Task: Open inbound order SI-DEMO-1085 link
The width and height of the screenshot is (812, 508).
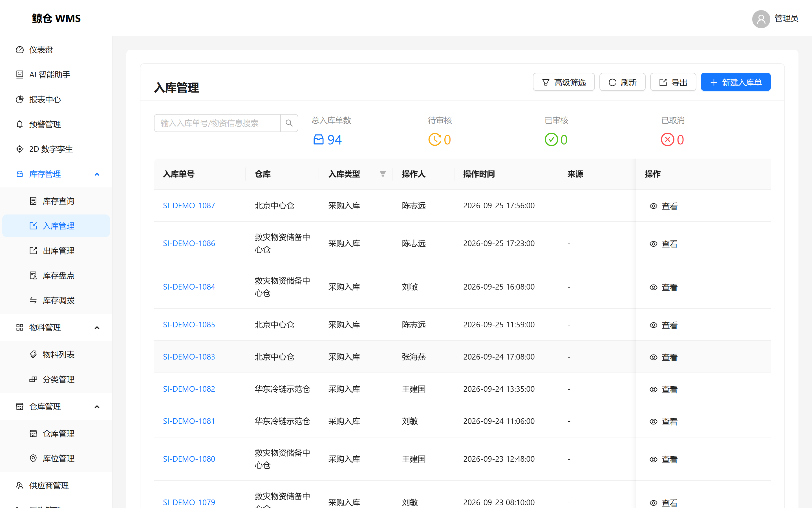Action: point(189,325)
